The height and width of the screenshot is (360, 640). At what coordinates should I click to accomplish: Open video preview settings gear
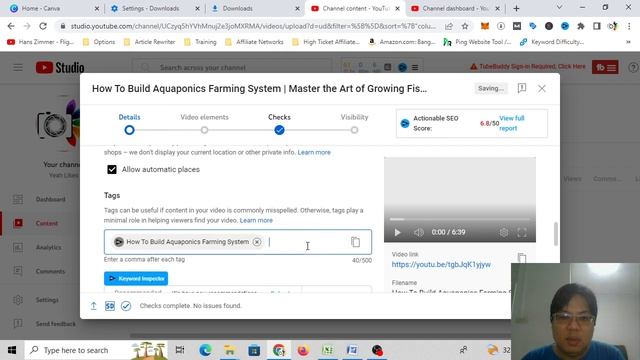coord(504,232)
